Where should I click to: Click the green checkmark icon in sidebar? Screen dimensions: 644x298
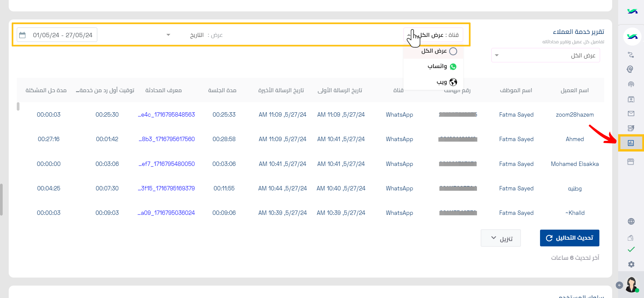pos(631,249)
